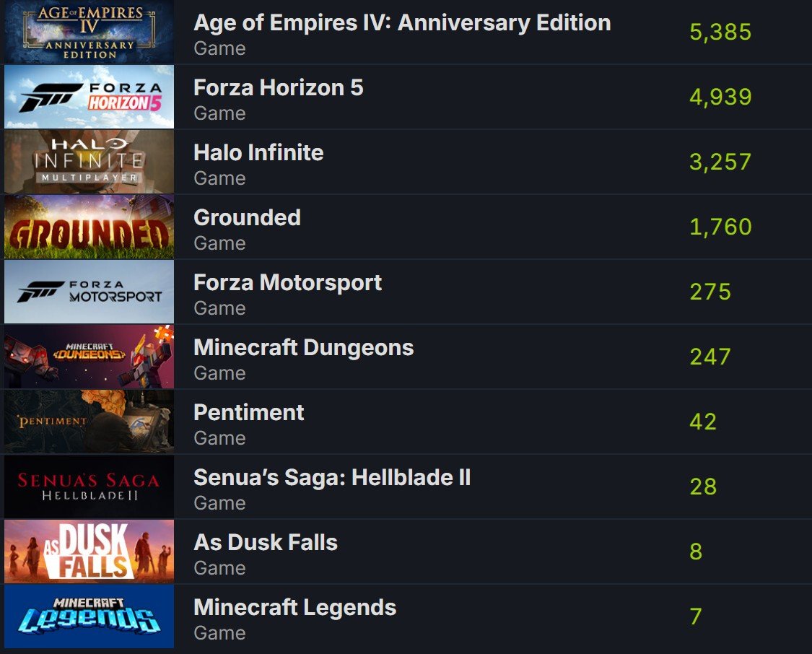Screen dimensions: 812x654
Task: Click the Minecraft Dungeons title link
Action: [303, 347]
